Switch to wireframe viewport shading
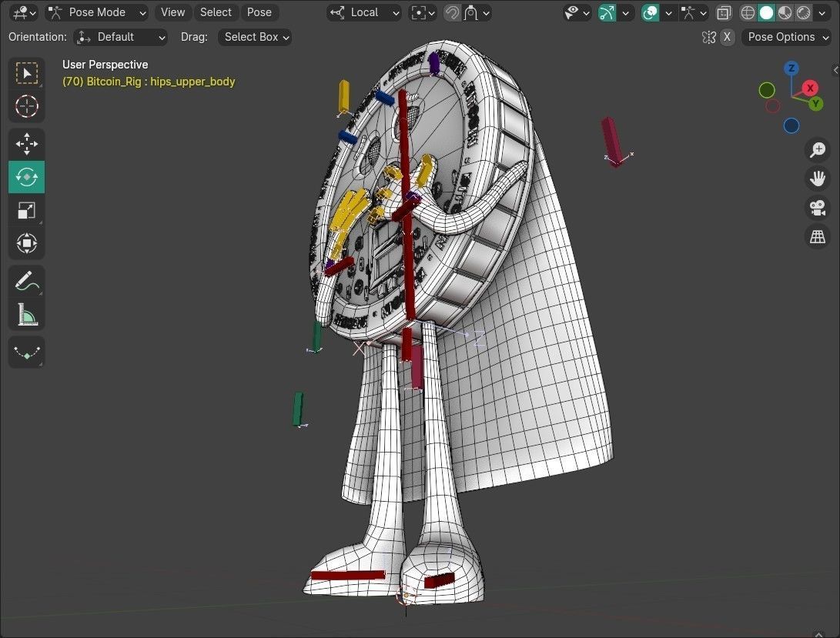This screenshot has height=638, width=840. pos(748,12)
